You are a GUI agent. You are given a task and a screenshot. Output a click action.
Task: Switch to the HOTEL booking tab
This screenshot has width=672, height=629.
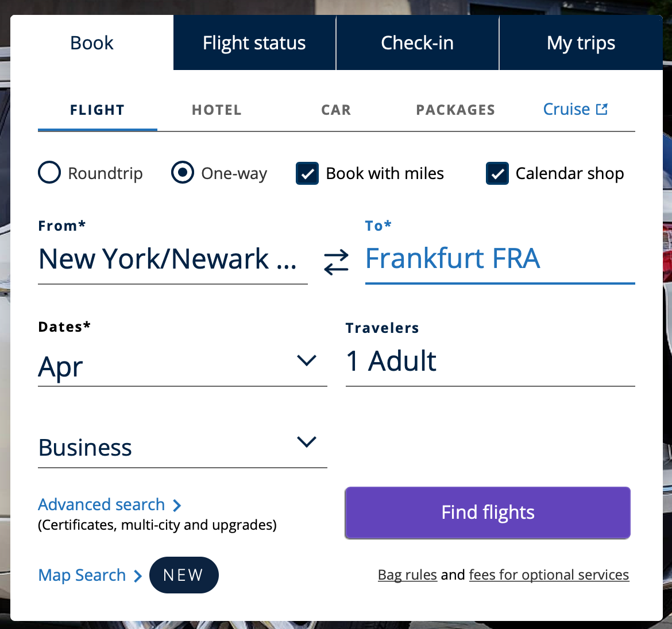click(x=217, y=110)
